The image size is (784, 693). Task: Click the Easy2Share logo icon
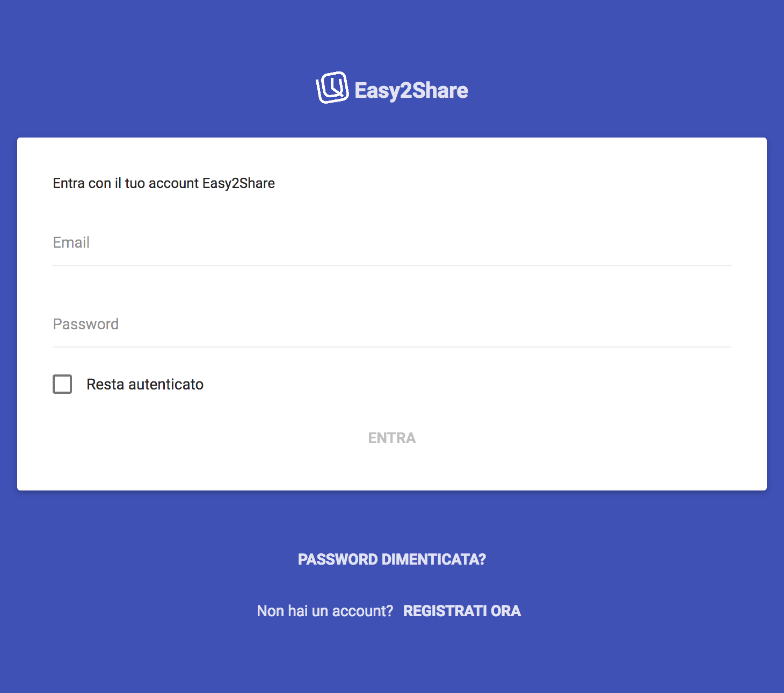332,88
